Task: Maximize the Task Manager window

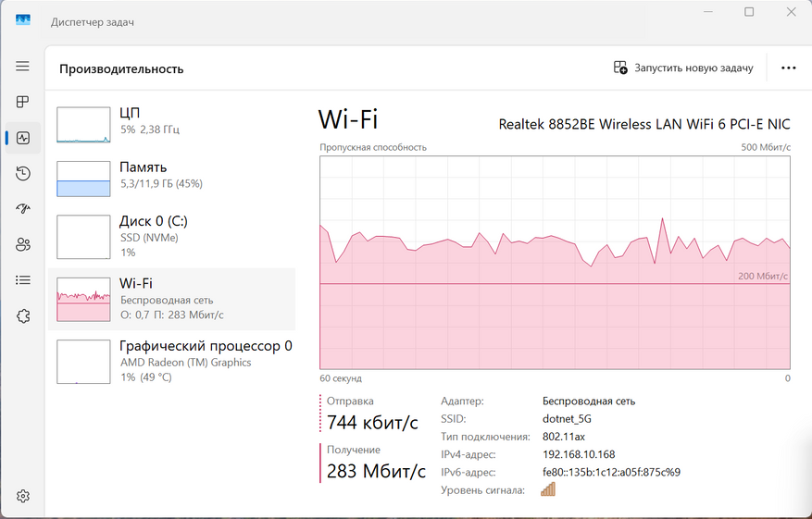Action: [x=749, y=12]
